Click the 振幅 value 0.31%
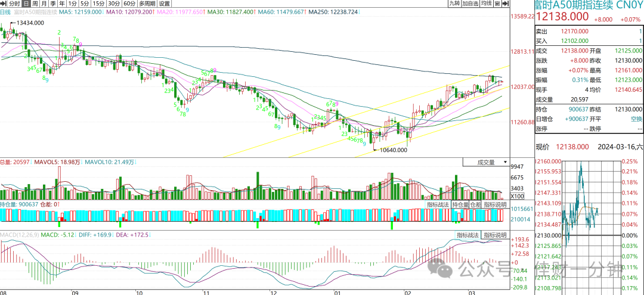Viewport: 644px width, 295px height. tap(581, 80)
